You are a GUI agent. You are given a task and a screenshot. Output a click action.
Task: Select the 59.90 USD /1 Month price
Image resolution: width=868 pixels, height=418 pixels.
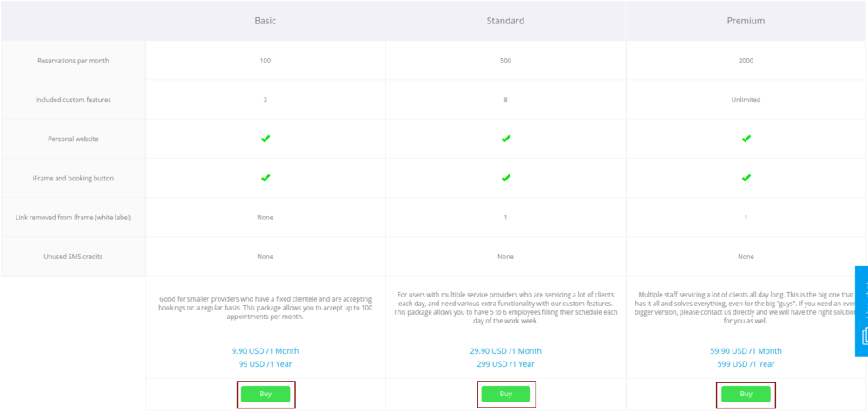(x=746, y=351)
